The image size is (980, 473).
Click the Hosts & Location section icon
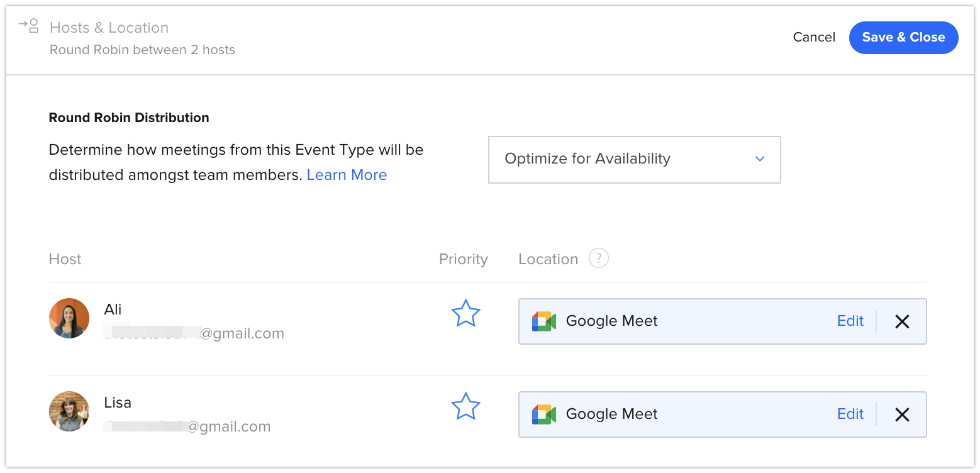pos(29,26)
